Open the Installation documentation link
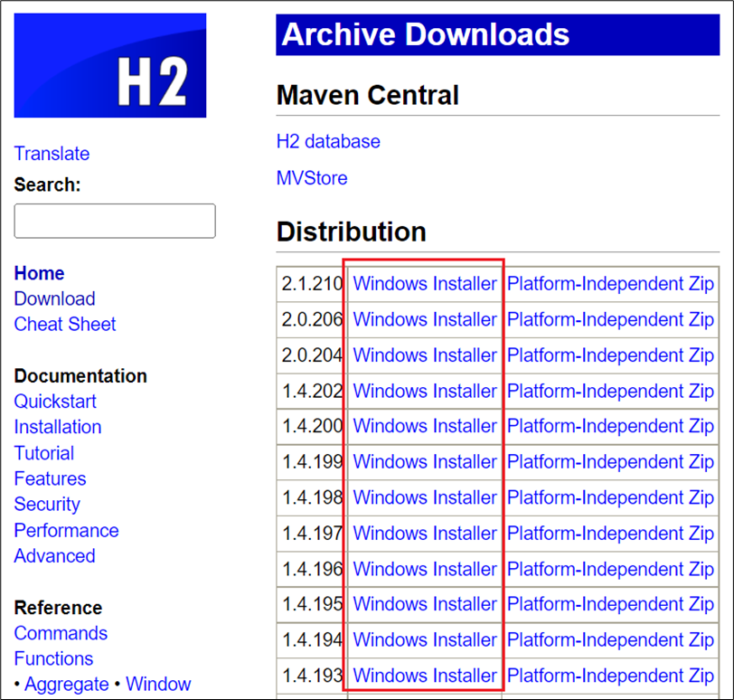 (x=58, y=427)
